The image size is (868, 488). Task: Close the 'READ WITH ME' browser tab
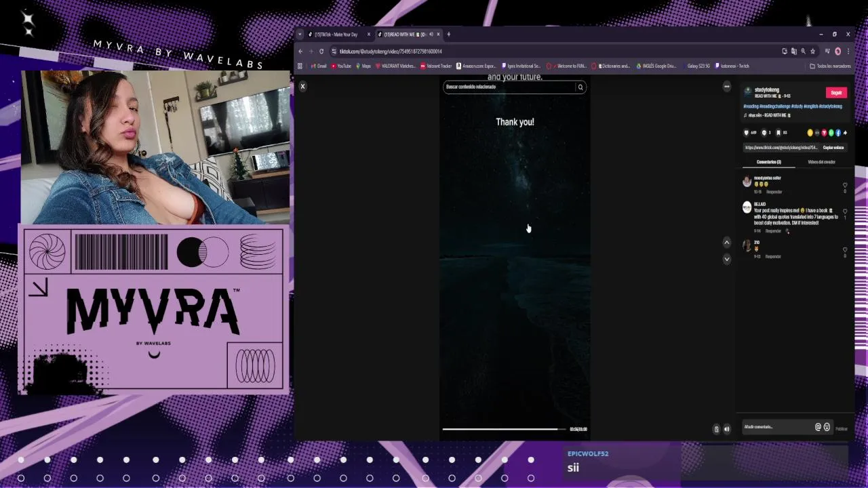point(438,34)
